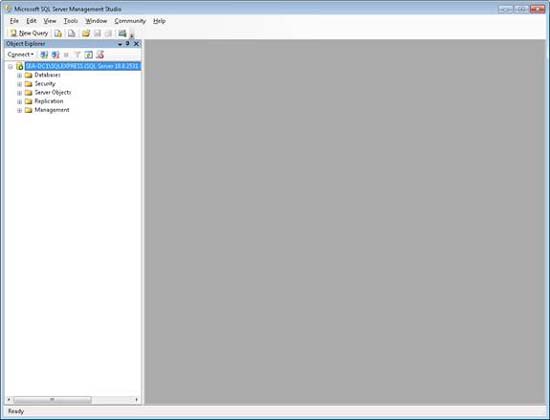This screenshot has width=550, height=420.
Task: Click the Open File folder icon
Action: [x=86, y=33]
